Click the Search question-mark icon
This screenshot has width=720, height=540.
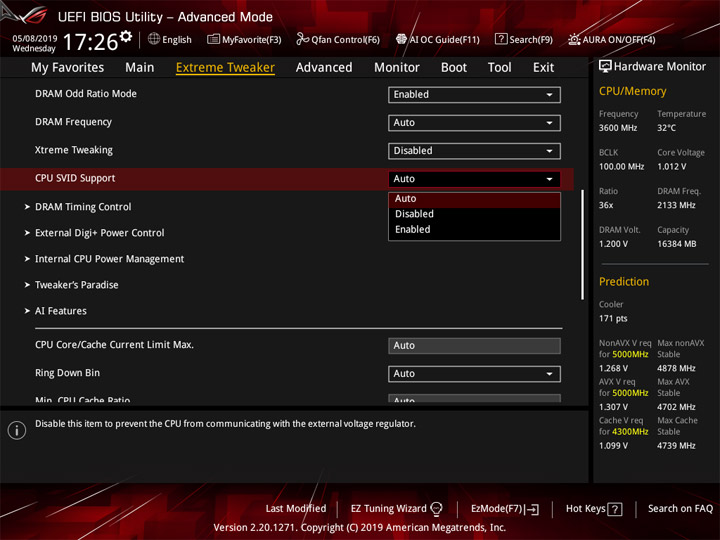click(x=501, y=39)
